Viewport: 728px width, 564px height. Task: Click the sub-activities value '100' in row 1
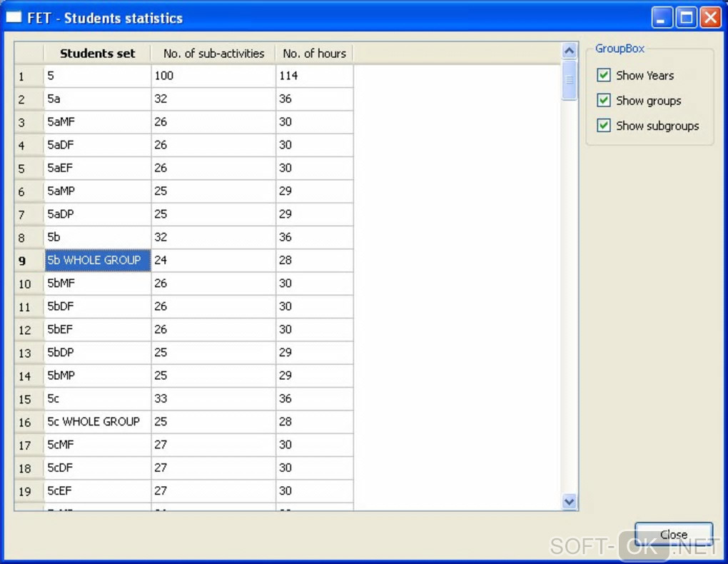click(213, 76)
